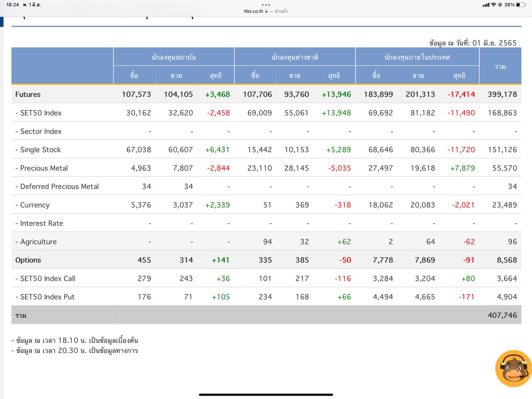
Task: Tap the home indicator bar at bottom
Action: 266,394
